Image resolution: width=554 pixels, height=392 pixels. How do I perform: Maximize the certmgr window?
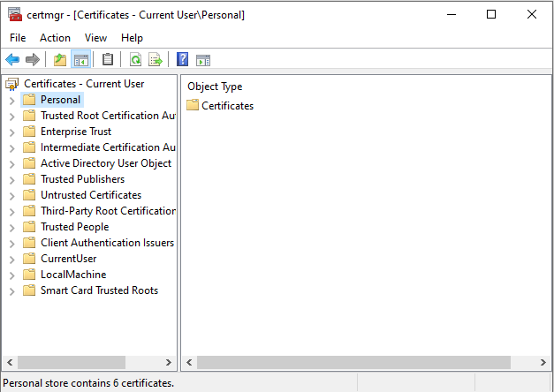[x=491, y=14]
